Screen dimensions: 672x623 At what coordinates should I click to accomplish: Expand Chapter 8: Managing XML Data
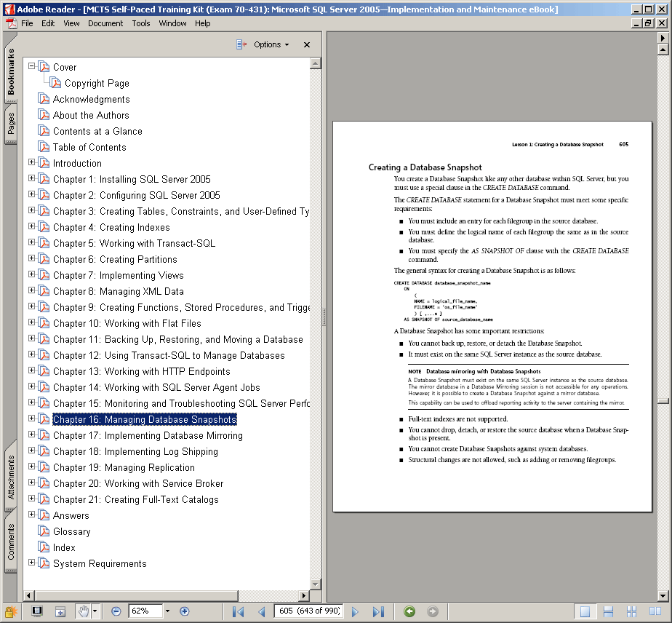(x=32, y=290)
